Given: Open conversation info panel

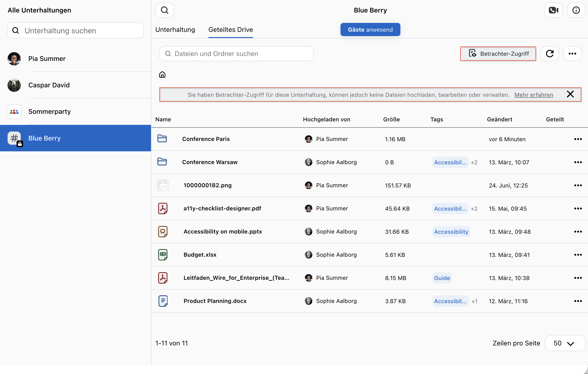Looking at the screenshot, I should [576, 10].
